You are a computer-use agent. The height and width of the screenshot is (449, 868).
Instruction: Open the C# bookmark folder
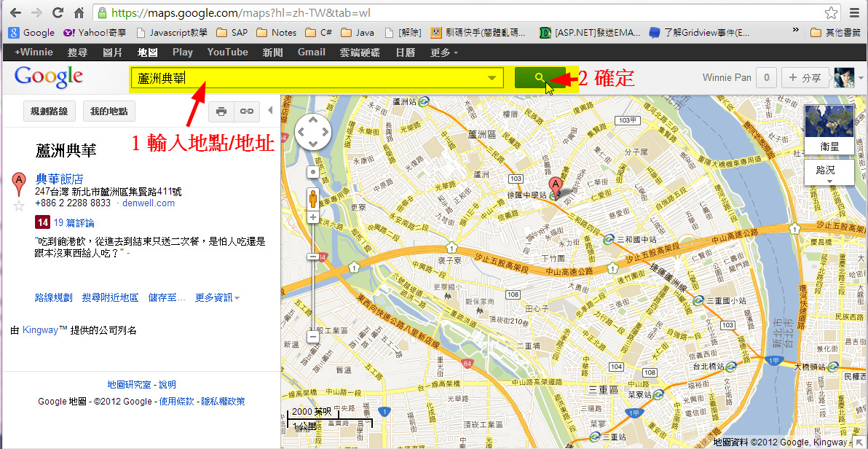point(319,33)
